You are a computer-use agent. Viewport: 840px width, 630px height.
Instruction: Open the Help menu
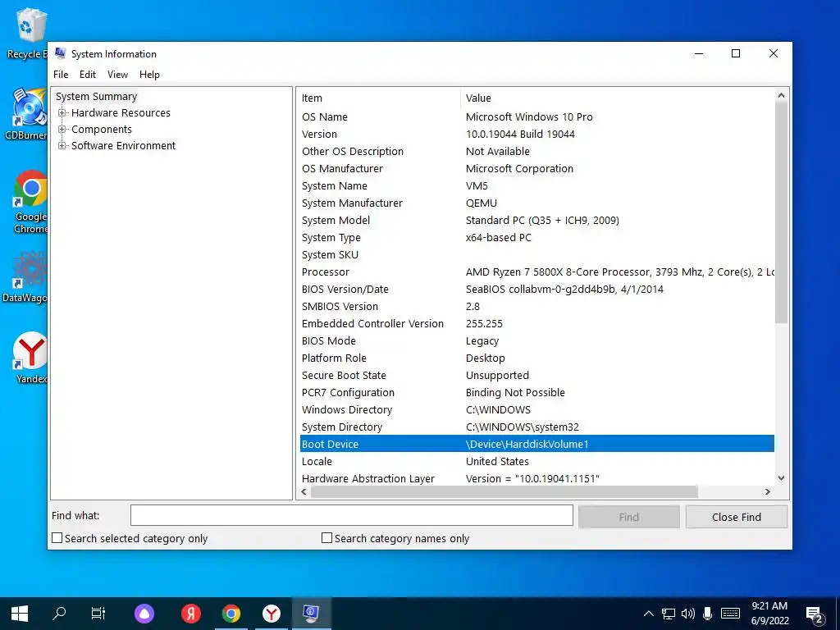(x=149, y=75)
